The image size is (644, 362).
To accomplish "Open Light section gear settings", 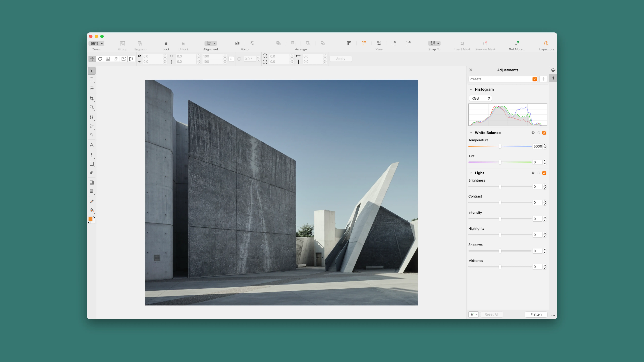I will [x=533, y=173].
